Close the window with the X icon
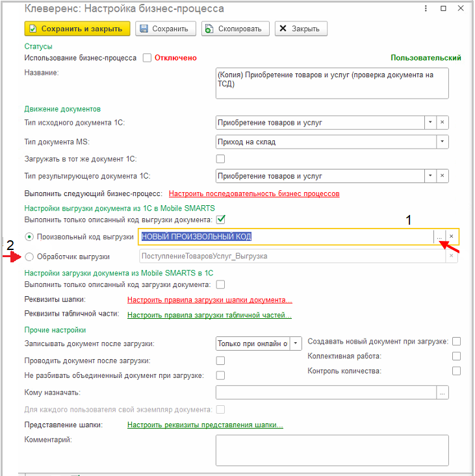 (x=461, y=8)
